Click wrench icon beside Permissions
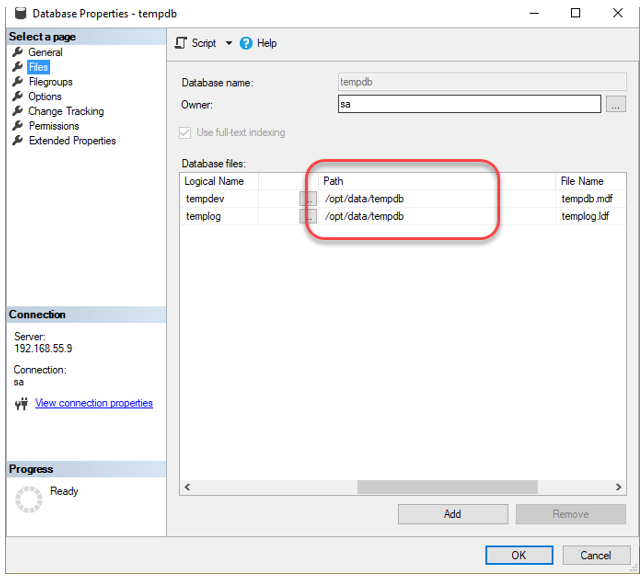This screenshot has width=643, height=577. 18,126
